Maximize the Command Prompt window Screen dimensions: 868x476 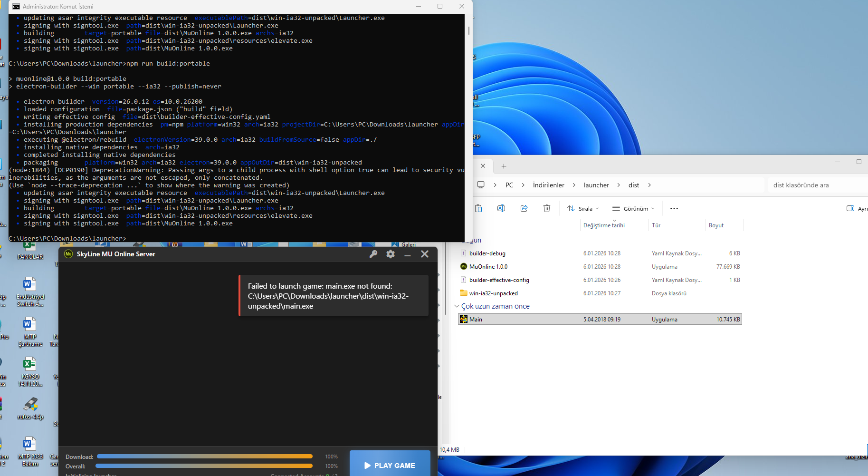click(440, 6)
